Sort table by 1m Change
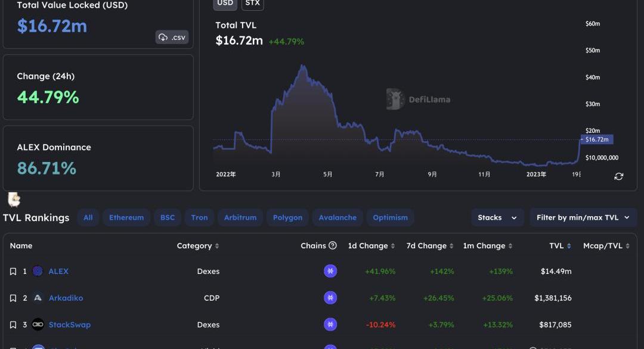644x349 pixels. coord(488,245)
